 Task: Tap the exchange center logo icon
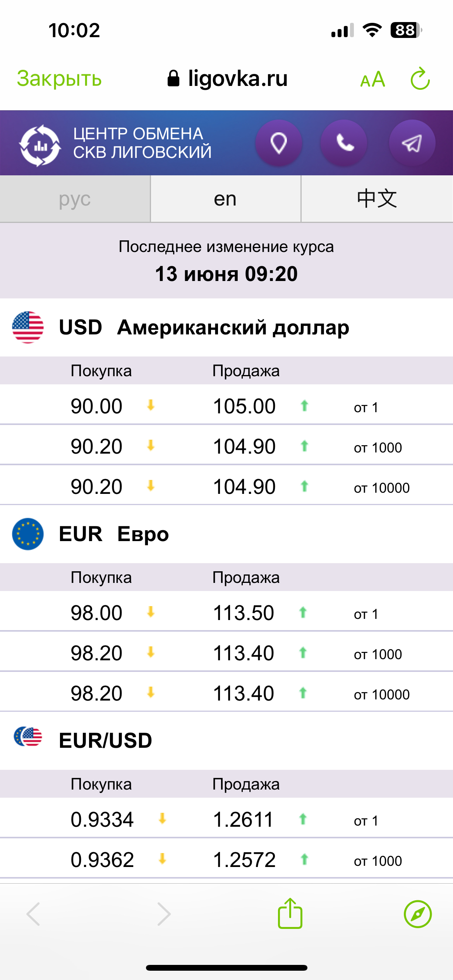tap(40, 145)
